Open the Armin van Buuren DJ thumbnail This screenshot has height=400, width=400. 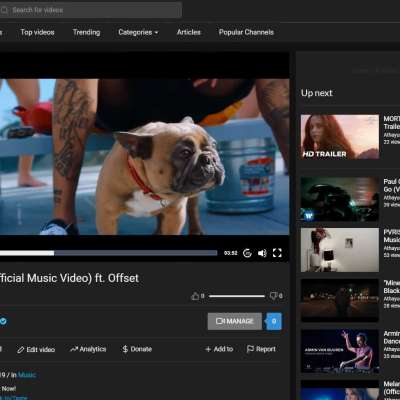tap(340, 351)
